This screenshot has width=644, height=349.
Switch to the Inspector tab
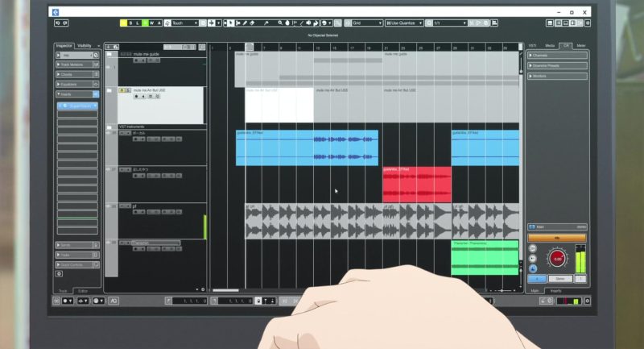(x=64, y=46)
